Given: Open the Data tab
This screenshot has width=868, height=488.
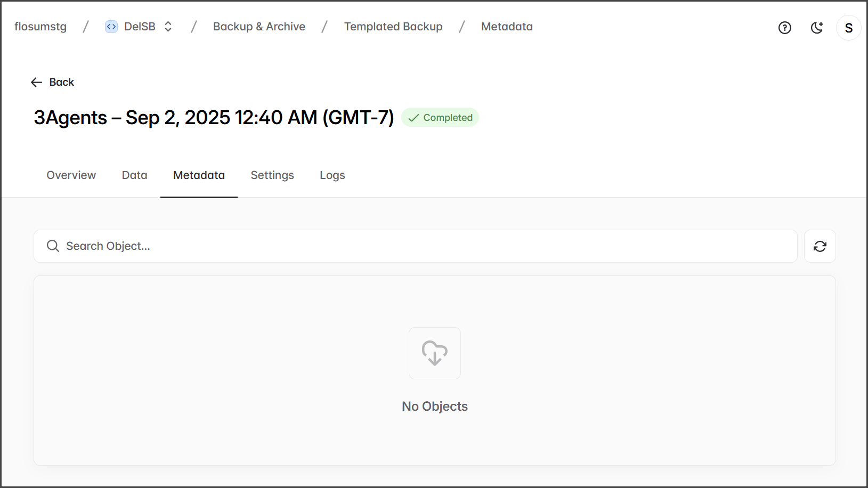Looking at the screenshot, I should [134, 175].
